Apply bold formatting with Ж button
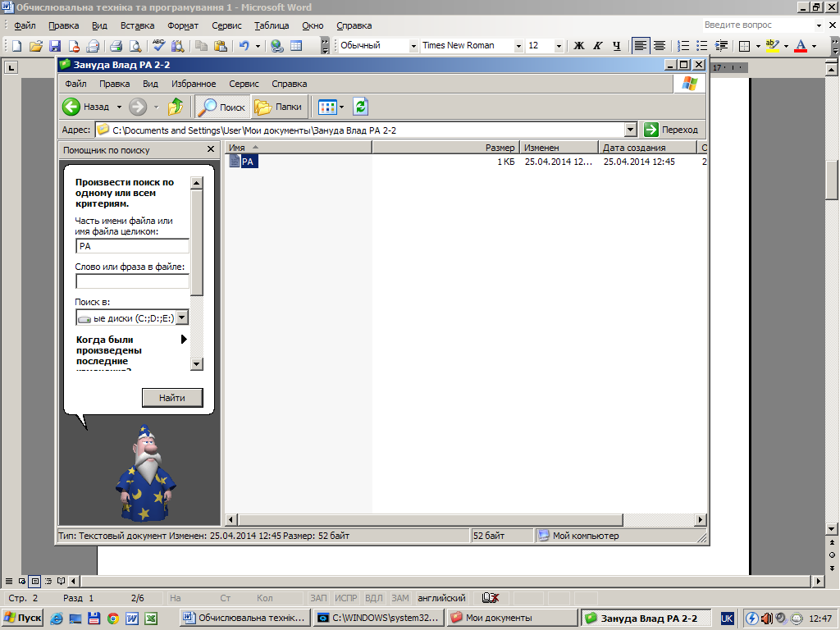 coord(578,46)
